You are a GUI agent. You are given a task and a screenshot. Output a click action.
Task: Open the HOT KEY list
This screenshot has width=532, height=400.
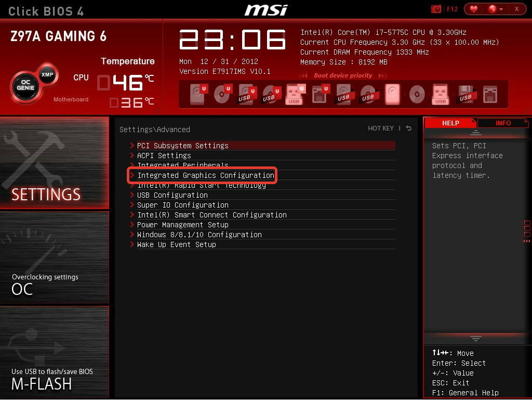point(381,128)
